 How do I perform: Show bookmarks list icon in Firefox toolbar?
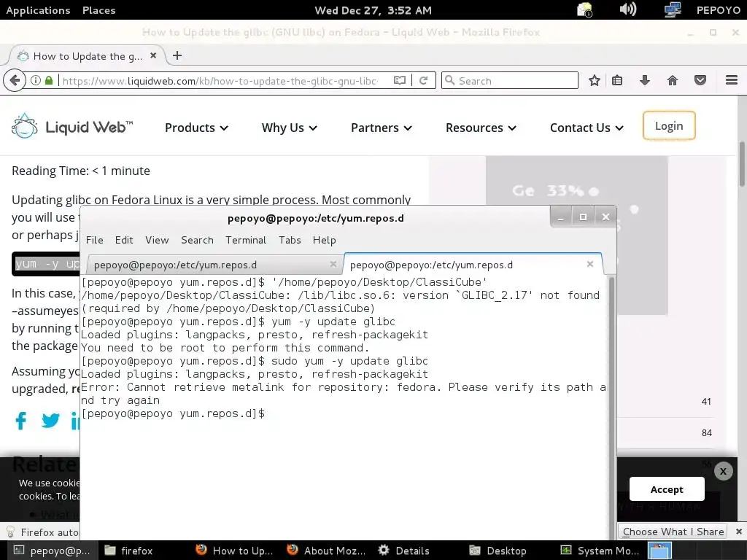[x=617, y=80]
